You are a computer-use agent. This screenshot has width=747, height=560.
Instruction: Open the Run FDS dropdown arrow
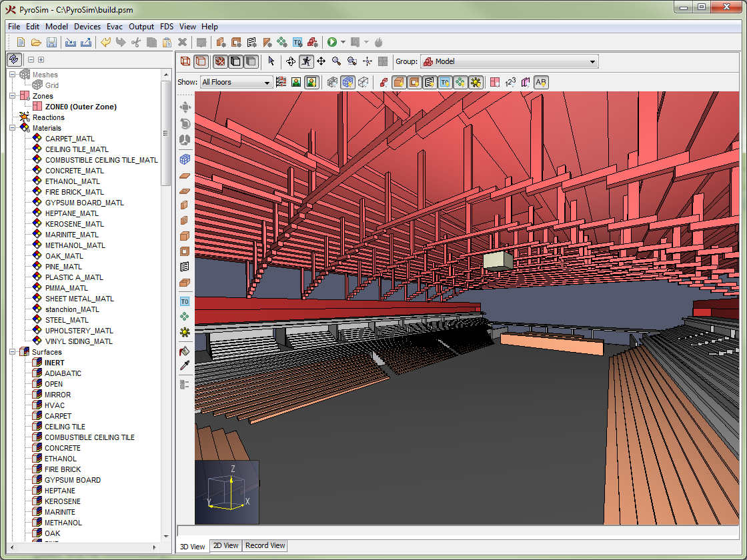pyautogui.click(x=343, y=43)
